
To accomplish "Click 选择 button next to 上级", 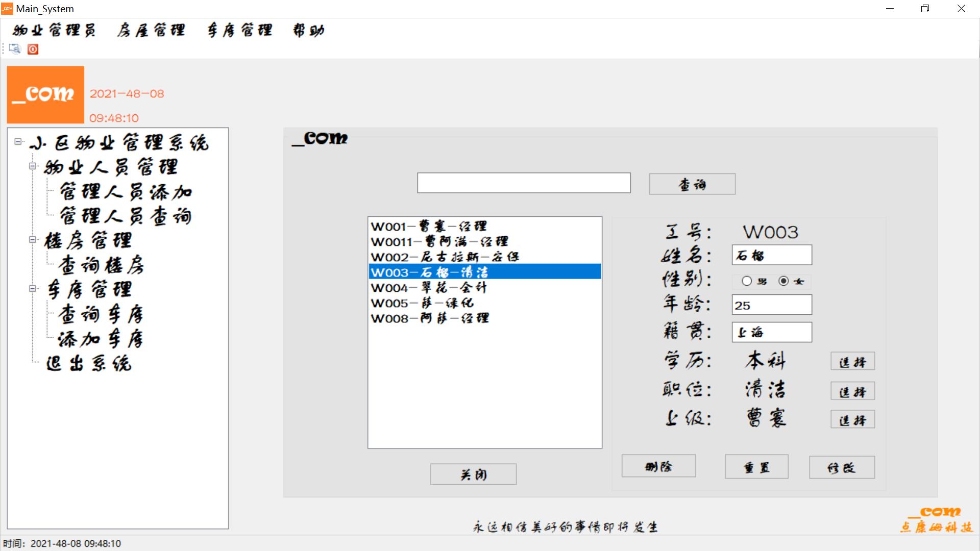I will tap(852, 420).
